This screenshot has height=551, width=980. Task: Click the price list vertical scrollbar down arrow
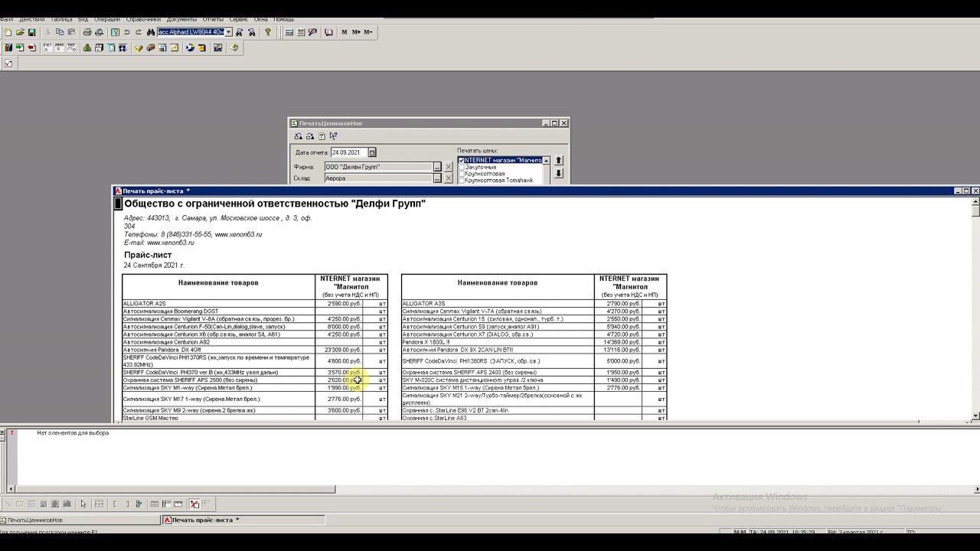tap(975, 416)
